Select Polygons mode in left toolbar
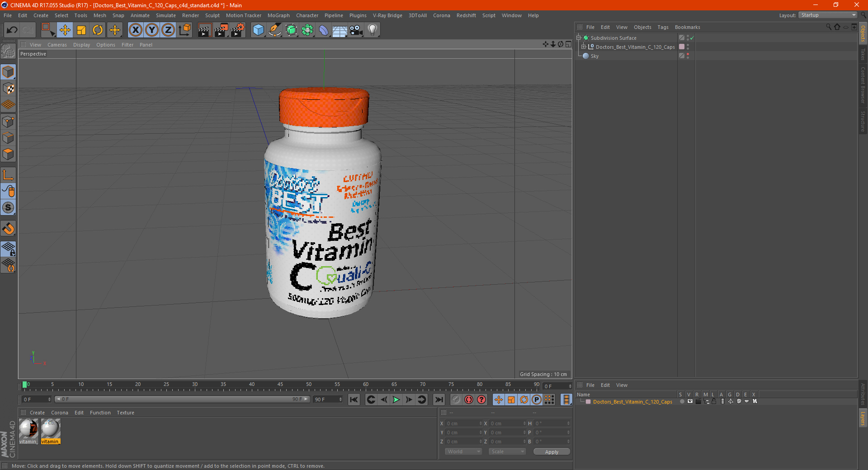The width and height of the screenshot is (868, 470). point(8,154)
